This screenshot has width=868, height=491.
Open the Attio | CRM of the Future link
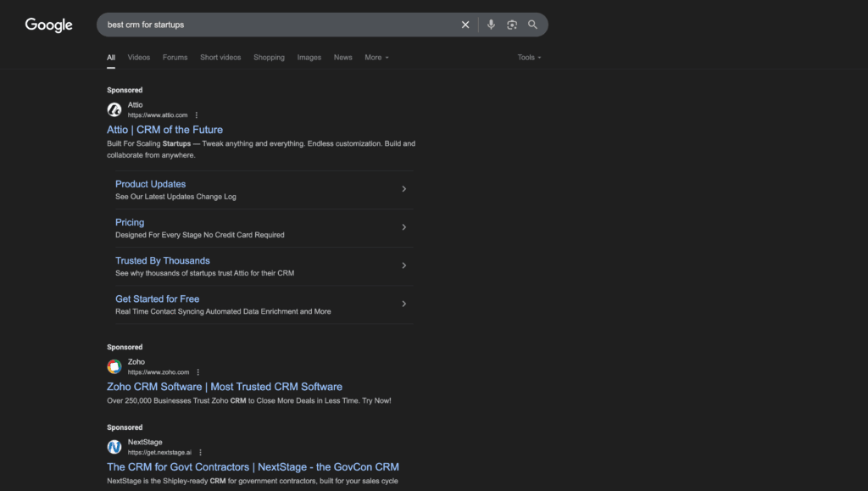pos(165,130)
